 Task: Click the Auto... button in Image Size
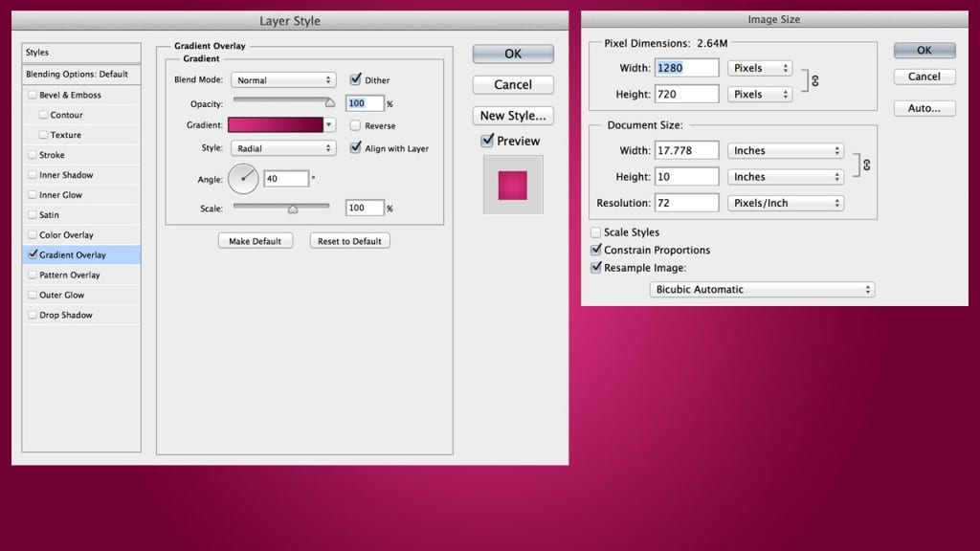pos(924,108)
